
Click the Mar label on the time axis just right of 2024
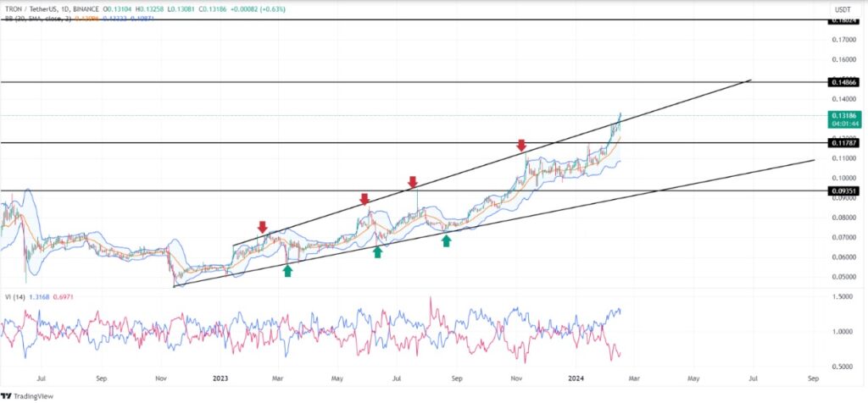(x=634, y=378)
